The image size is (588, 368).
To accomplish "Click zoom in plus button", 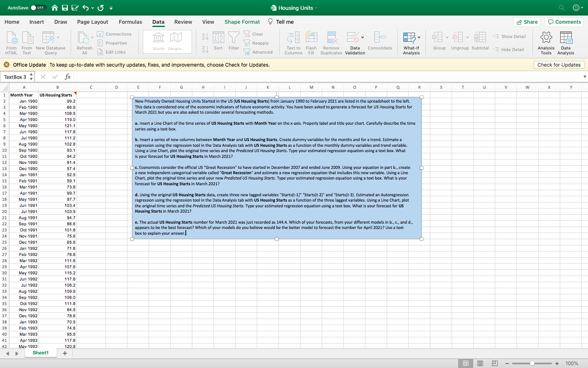I will pyautogui.click(x=557, y=364).
